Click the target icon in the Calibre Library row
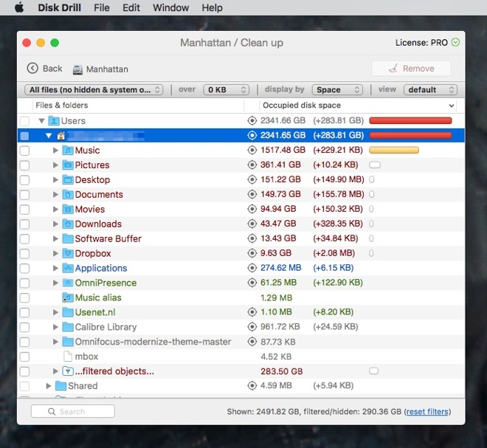Screen dimensions: 487x448 click(x=252, y=327)
